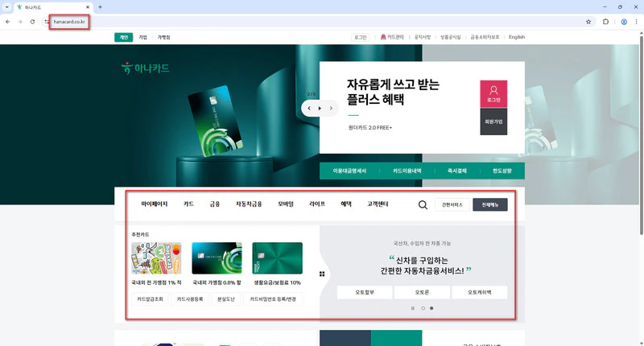Click 카드비밀번호 등록/변경 button
644x346 pixels.
pyautogui.click(x=273, y=299)
